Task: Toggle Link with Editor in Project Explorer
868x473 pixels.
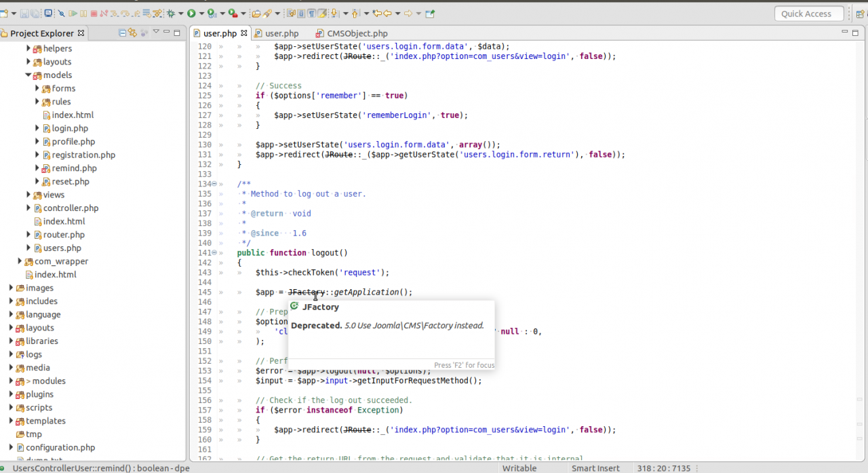Action: click(133, 33)
